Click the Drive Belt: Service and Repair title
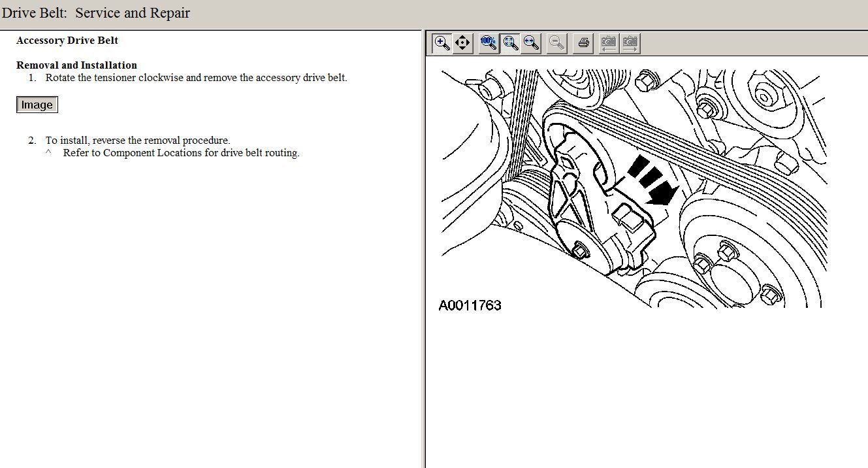 coord(96,13)
